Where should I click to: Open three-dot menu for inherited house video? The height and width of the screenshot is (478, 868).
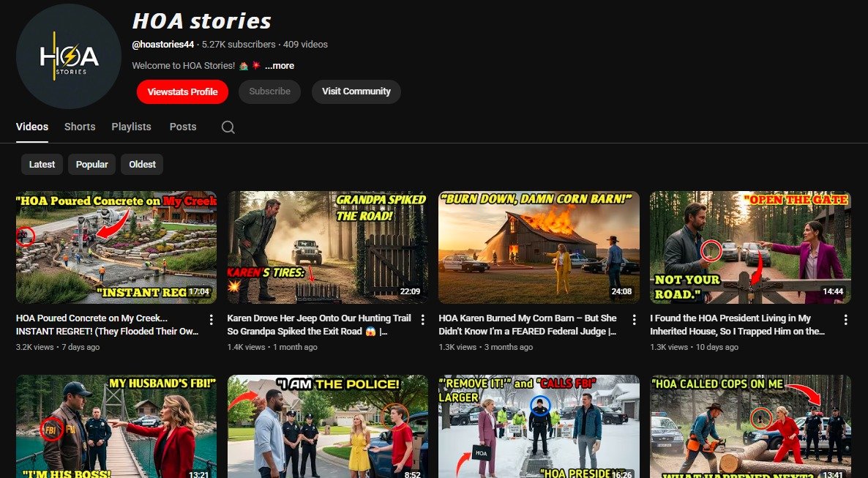[845, 320]
